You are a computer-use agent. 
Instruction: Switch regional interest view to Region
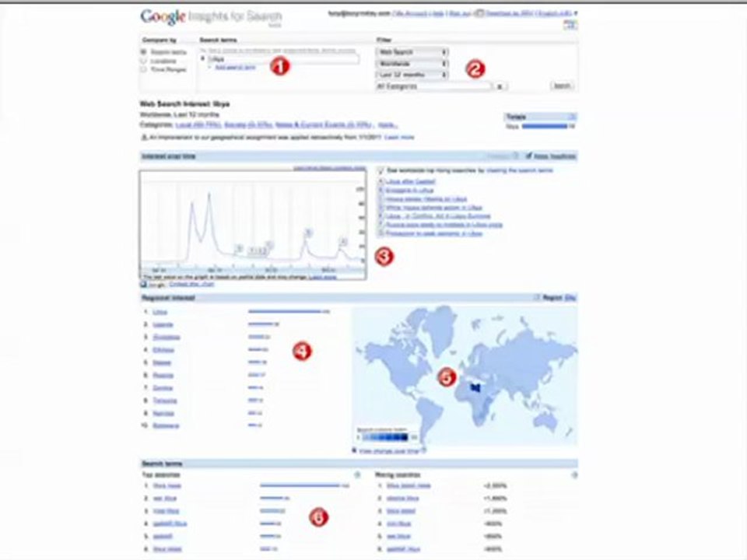(x=552, y=298)
